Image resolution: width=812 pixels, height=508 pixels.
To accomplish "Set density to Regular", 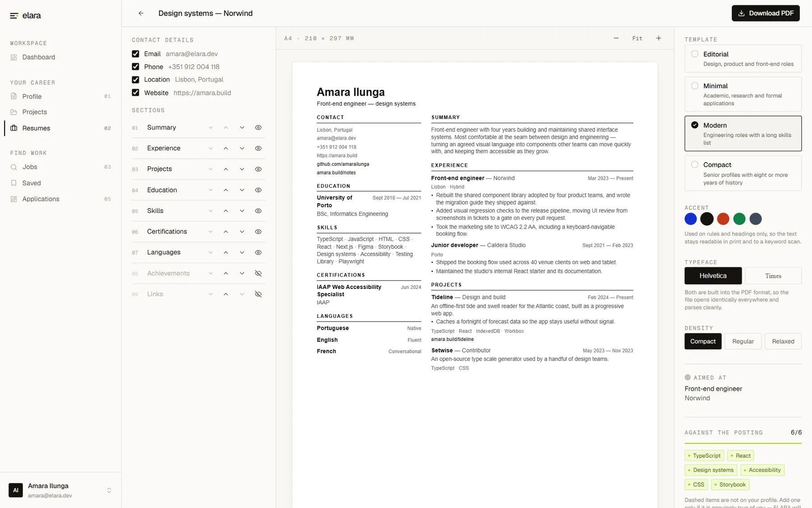I will point(743,341).
